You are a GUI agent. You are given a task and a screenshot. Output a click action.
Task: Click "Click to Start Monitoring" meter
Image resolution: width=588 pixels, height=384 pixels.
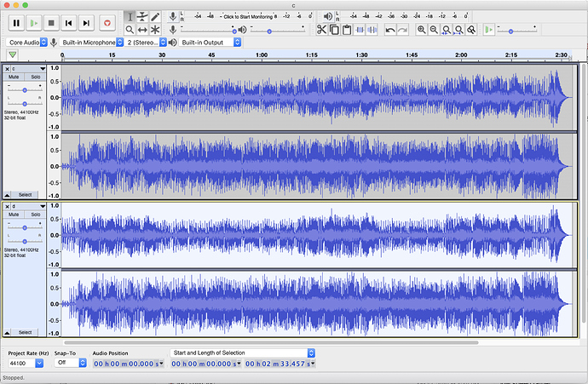(x=248, y=16)
